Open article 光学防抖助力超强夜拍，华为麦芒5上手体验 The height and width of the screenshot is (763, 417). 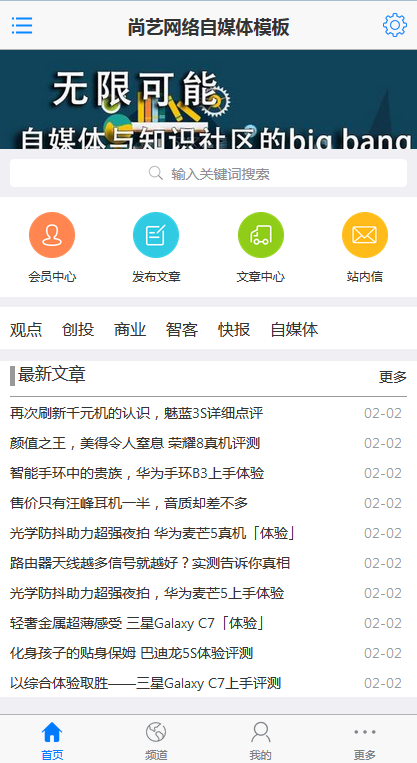[147, 594]
